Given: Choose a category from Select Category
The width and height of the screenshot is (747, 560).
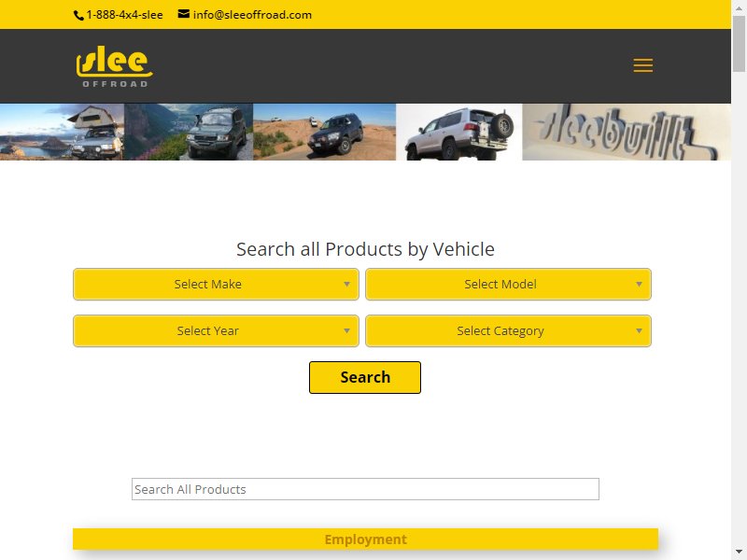Looking at the screenshot, I should coord(508,331).
